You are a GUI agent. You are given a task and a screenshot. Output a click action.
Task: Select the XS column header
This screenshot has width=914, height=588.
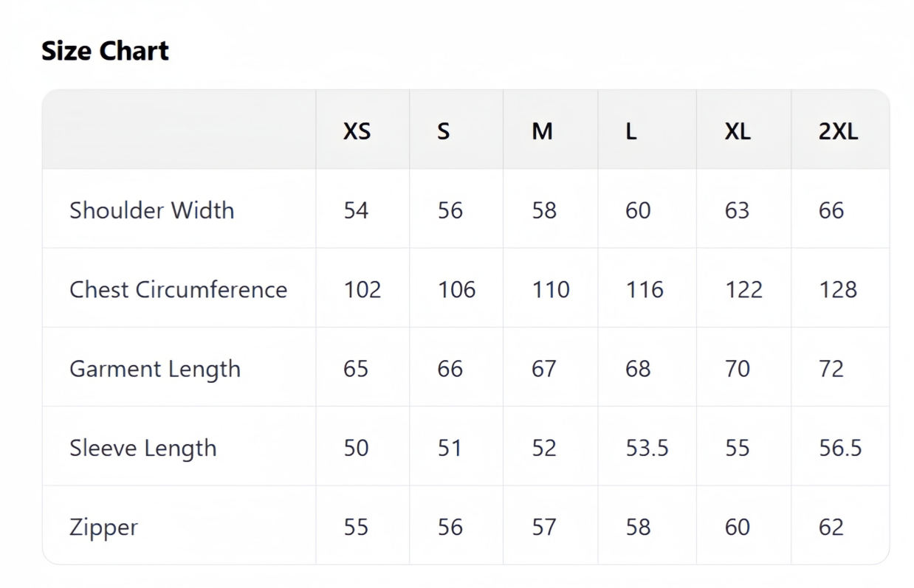357,131
